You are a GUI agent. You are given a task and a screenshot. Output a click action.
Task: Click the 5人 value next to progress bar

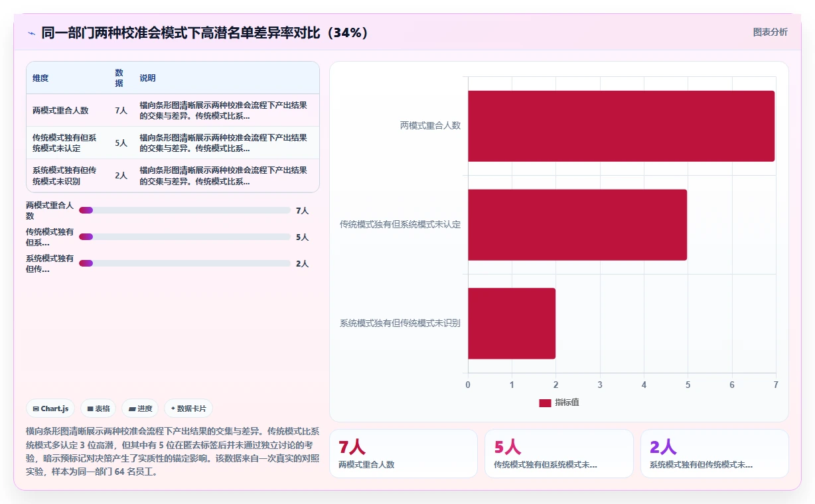tap(302, 237)
